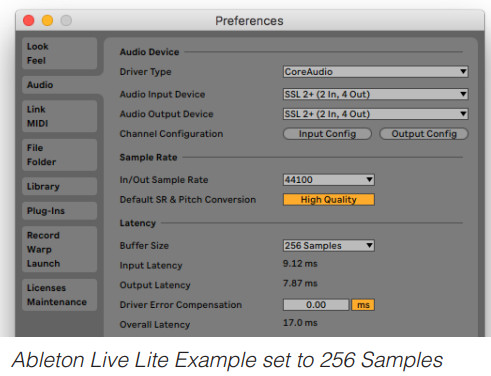
Task: Open the Licenses Maintenance tab
Action: [x=60, y=295]
